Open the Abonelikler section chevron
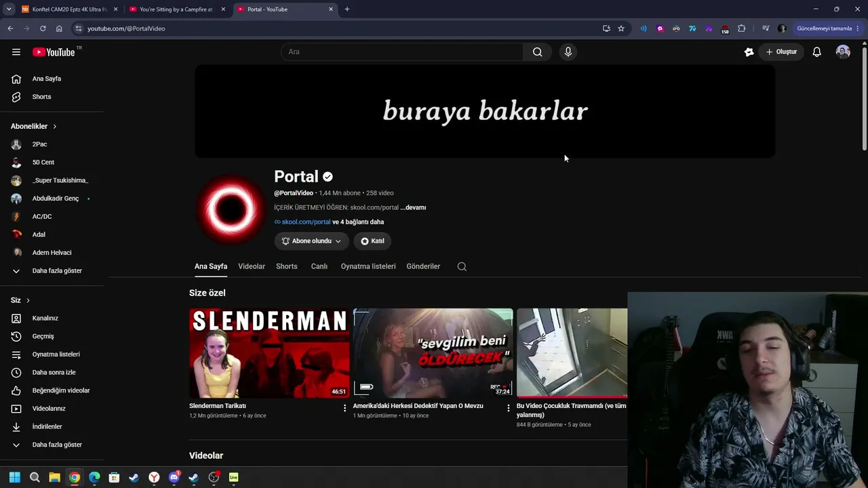Image resolution: width=868 pixels, height=488 pixels. (55, 127)
